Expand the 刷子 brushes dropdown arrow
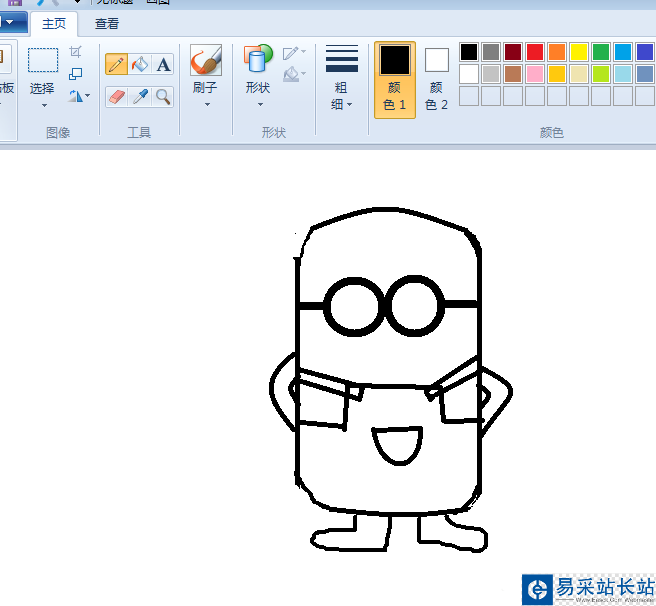Screen dimensions: 656x606 pyautogui.click(x=207, y=105)
